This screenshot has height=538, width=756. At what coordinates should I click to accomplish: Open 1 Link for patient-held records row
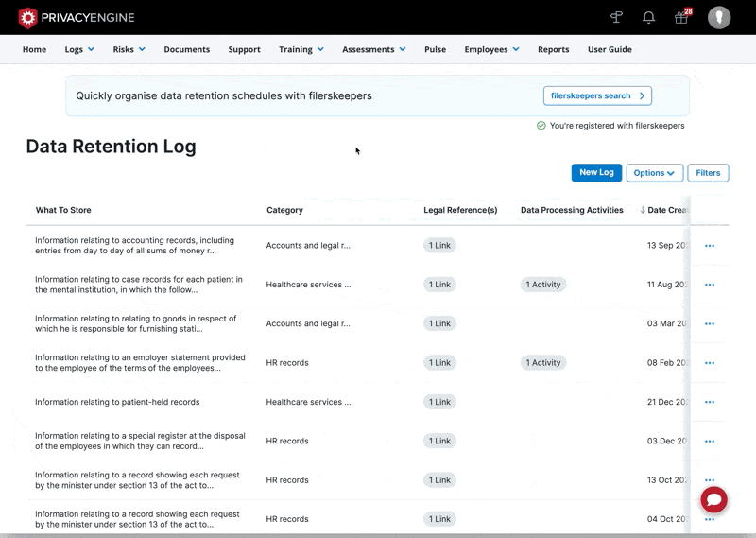pos(439,402)
